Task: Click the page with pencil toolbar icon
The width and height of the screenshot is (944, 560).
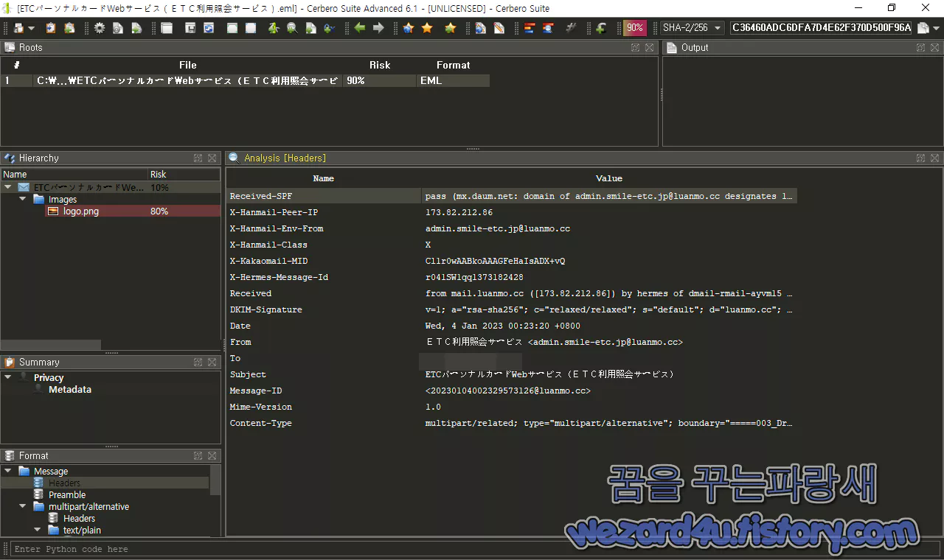Action: 499,28
